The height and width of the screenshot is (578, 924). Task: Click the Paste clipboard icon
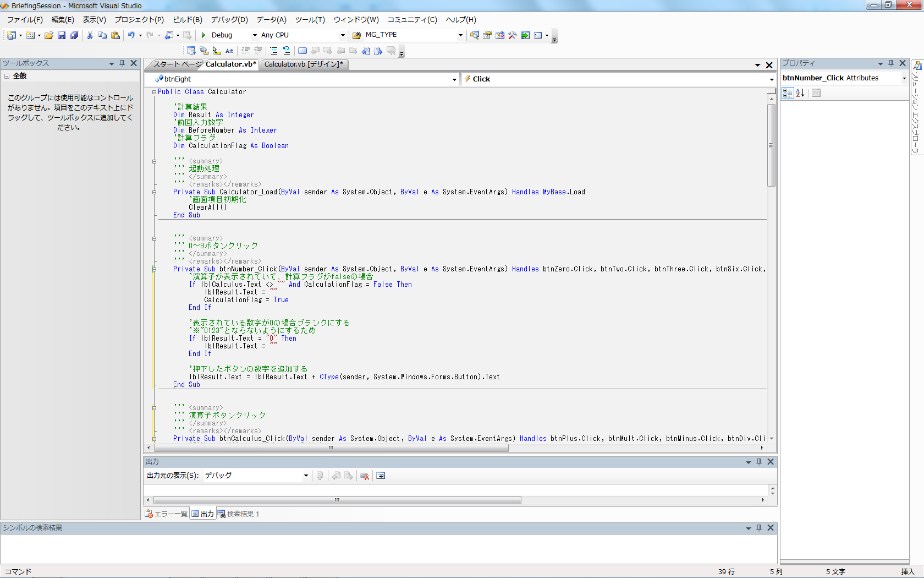116,35
